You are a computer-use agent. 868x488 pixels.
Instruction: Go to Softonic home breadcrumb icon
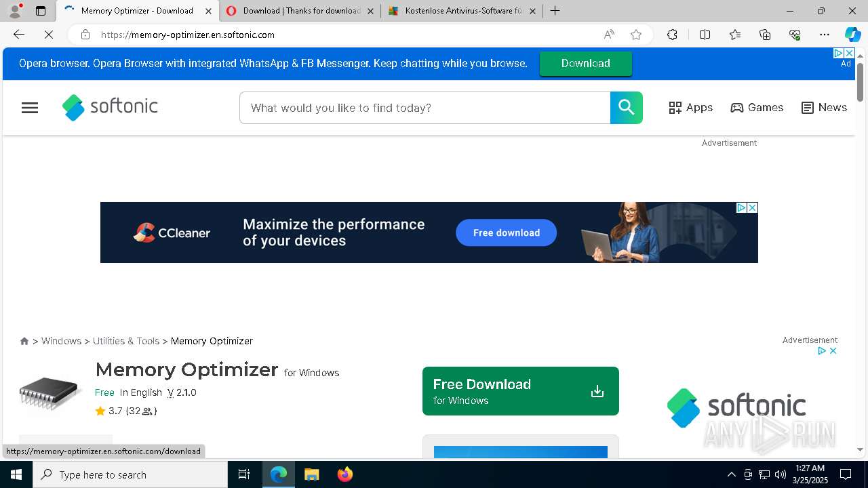24,341
